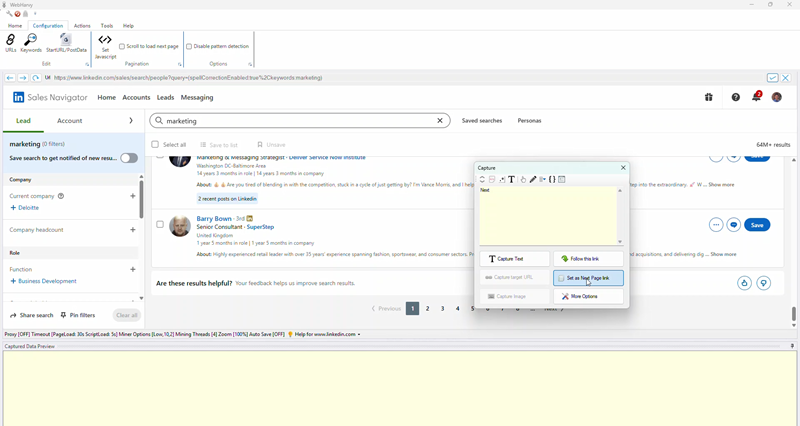Clear the marketing search with X icon
The image size is (800, 426).
440,121
